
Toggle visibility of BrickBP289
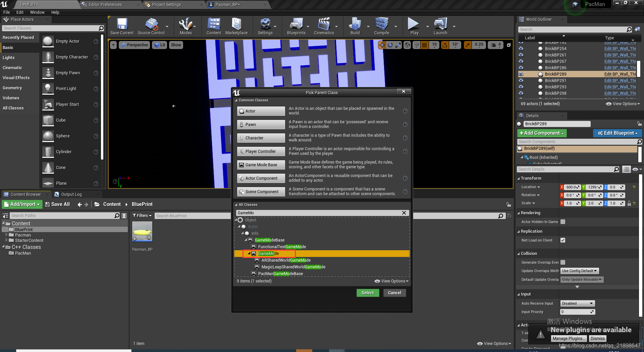521,74
